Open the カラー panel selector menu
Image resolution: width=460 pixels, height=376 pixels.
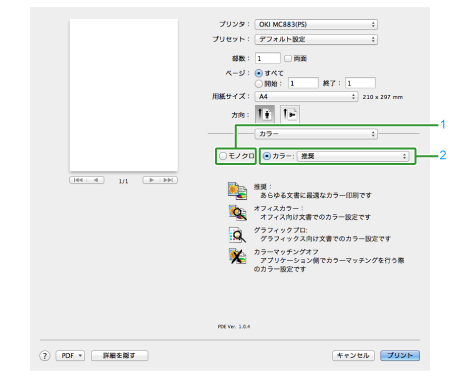coord(316,134)
